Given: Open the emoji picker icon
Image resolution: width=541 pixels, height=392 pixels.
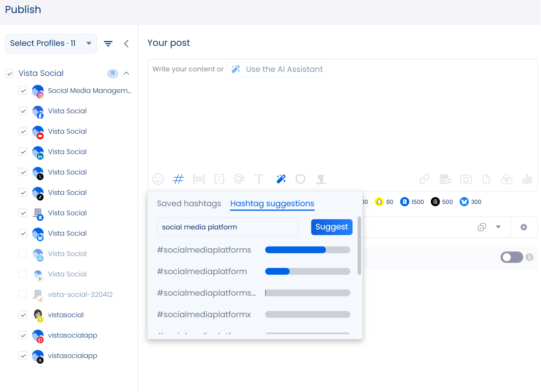Looking at the screenshot, I should tap(158, 179).
